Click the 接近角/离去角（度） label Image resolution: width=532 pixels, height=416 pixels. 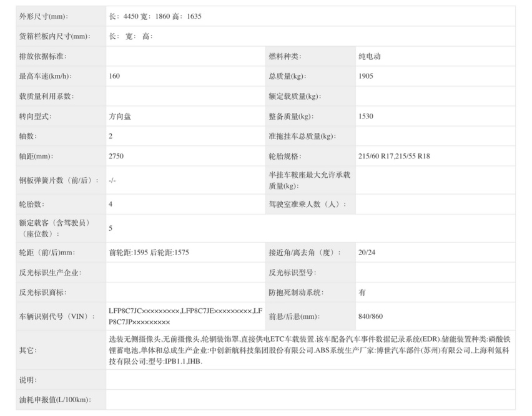pos(305,253)
